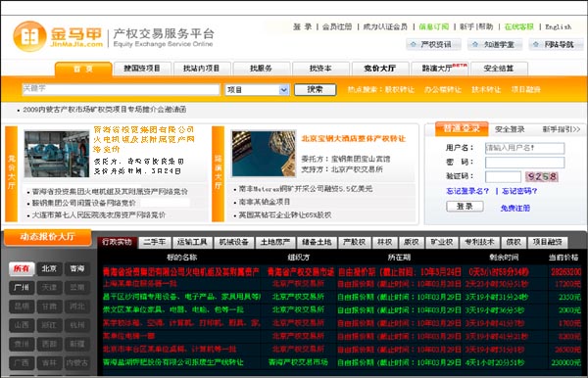The height and width of the screenshot is (378, 588).
Task: Open the 找服务 navigation tab
Action: (x=261, y=69)
